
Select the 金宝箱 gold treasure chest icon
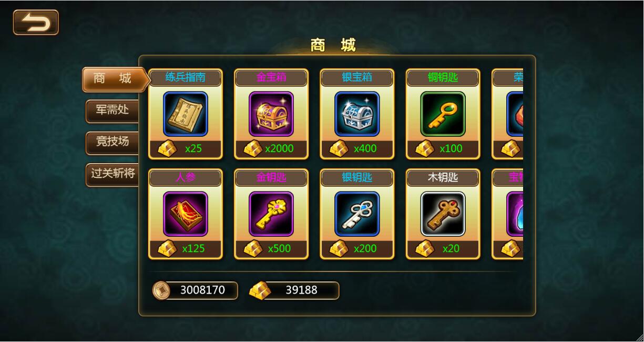coord(271,114)
